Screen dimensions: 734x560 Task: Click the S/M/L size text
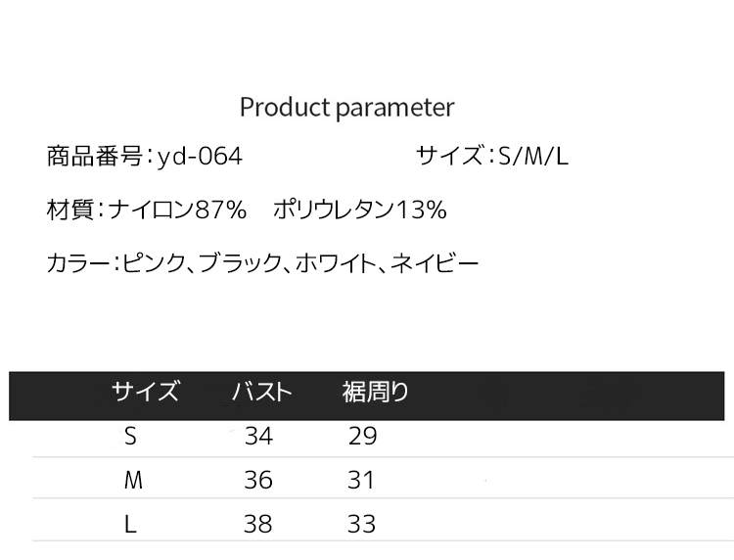click(532, 156)
